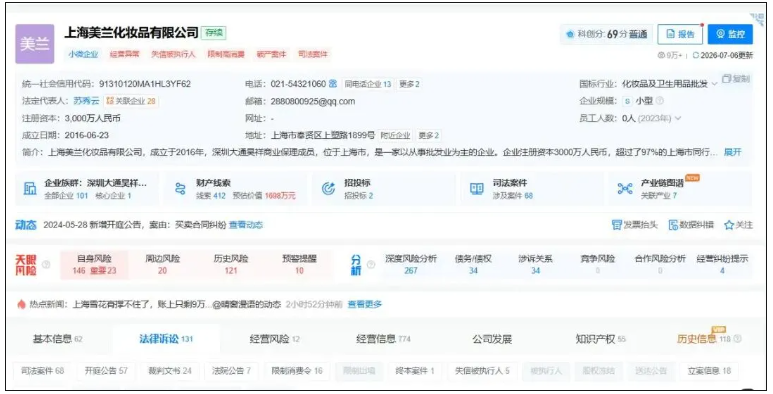
Task: Click the 失信被执行人 red tag
Action: 173,54
